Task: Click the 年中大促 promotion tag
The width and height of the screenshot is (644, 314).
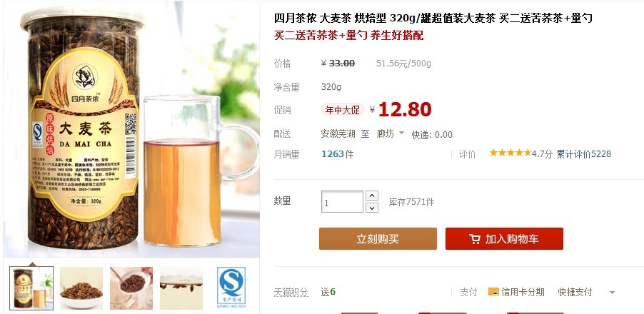Action: pos(343,110)
